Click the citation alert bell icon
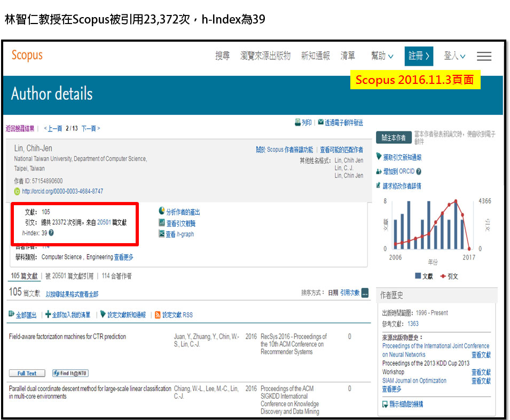The height and width of the screenshot is (420, 510). tap(379, 157)
